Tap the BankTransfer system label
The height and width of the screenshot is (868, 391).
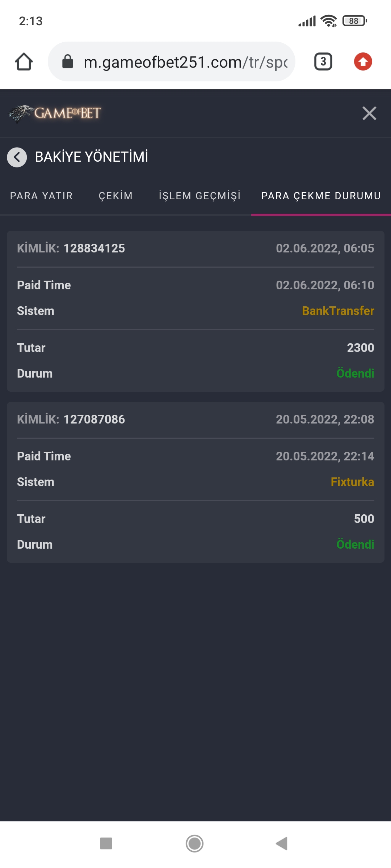(338, 311)
